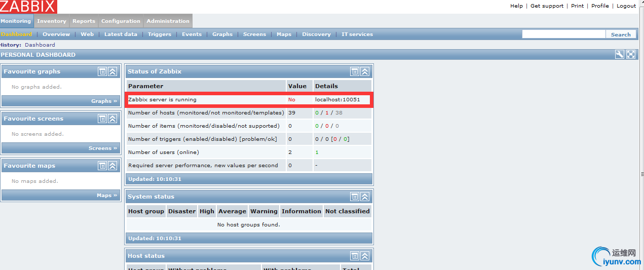The width and height of the screenshot is (644, 270).
Task: Click the 'Disaster' column header
Action: point(182,211)
